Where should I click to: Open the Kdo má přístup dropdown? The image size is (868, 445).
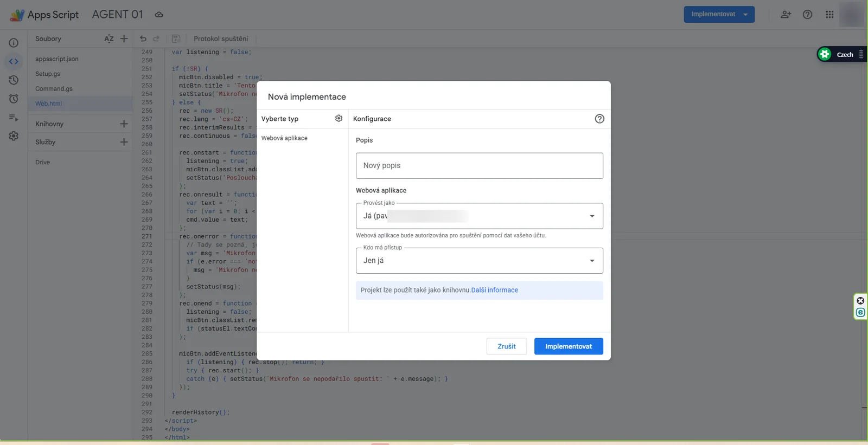pos(480,261)
